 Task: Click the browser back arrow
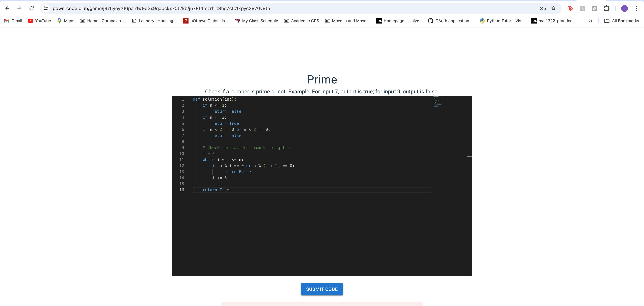[x=8, y=9]
